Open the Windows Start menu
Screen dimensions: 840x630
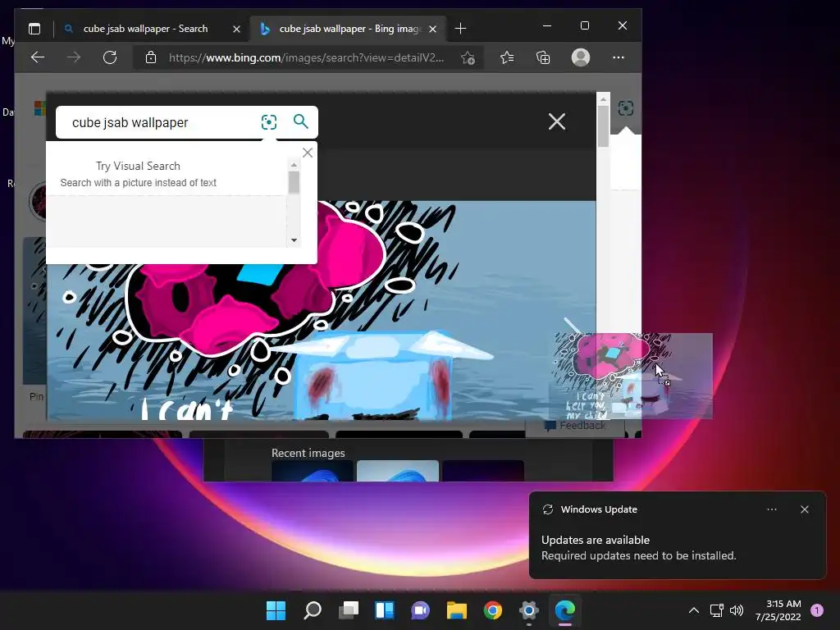click(x=276, y=610)
